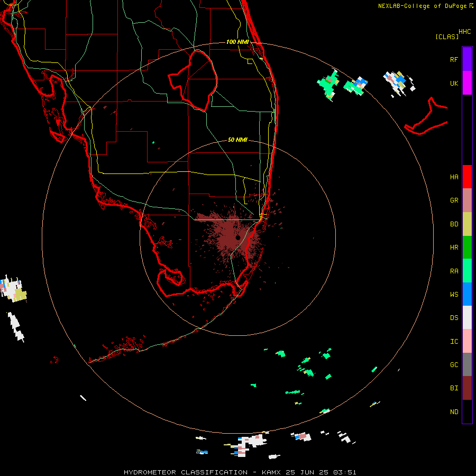This screenshot has width=476, height=476.
Task: Click the black radar site dot
Action: (x=237, y=237)
